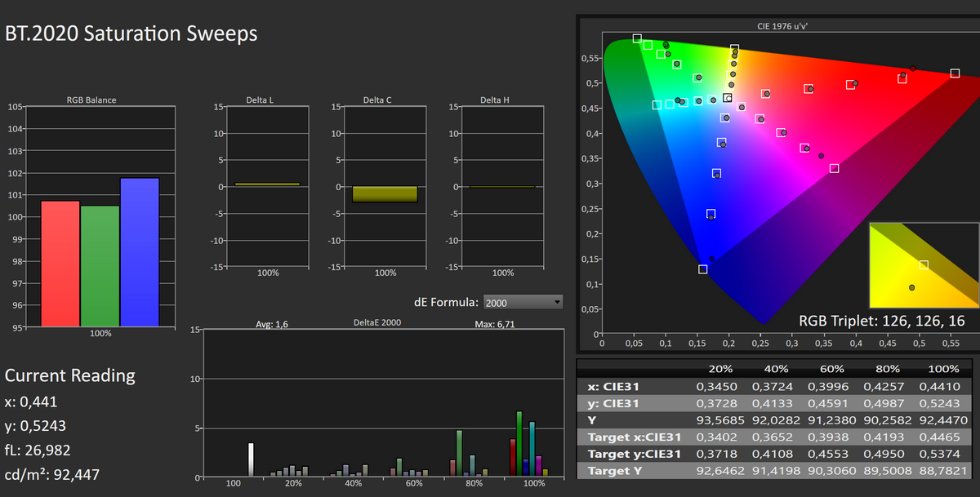Image resolution: width=980 pixels, height=497 pixels.
Task: Select the yellow bar in the Delta C chart
Action: pyautogui.click(x=385, y=194)
